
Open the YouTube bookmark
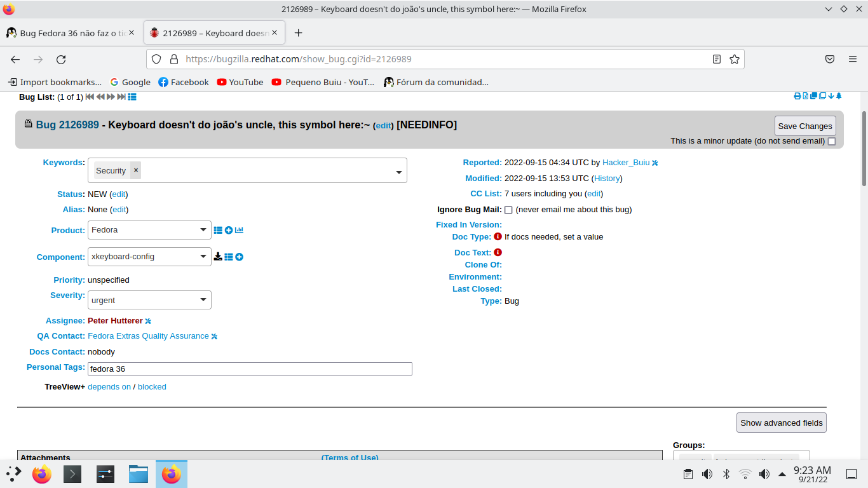coord(240,82)
